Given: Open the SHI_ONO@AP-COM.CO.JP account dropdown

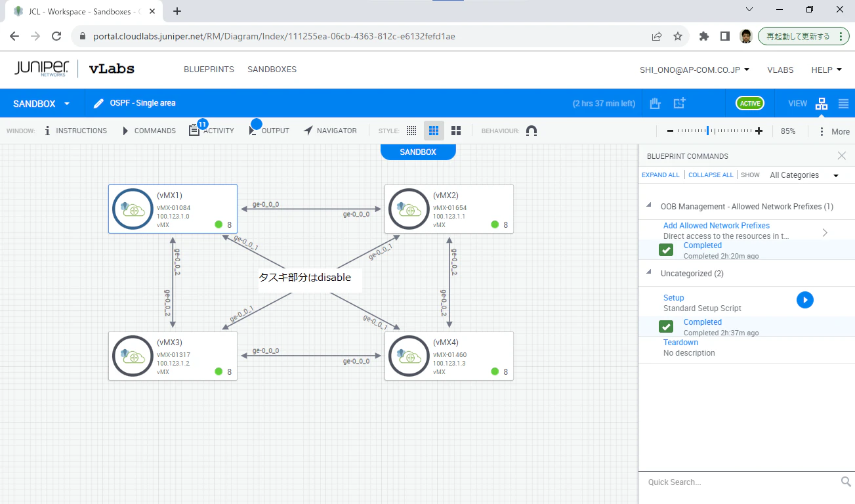Looking at the screenshot, I should pos(694,70).
